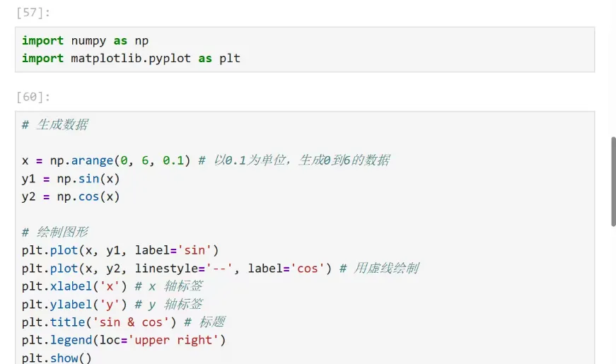Click the # 绘制图形 comment line

click(x=55, y=233)
